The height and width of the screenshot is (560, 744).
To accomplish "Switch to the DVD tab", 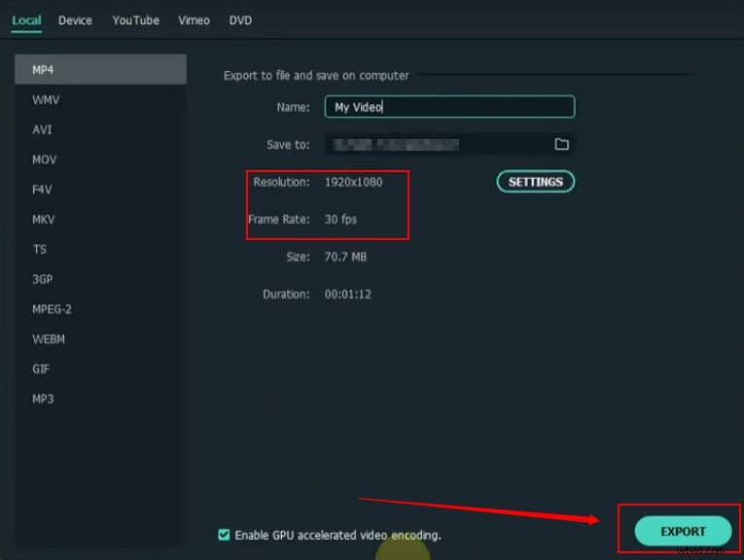I will [240, 20].
